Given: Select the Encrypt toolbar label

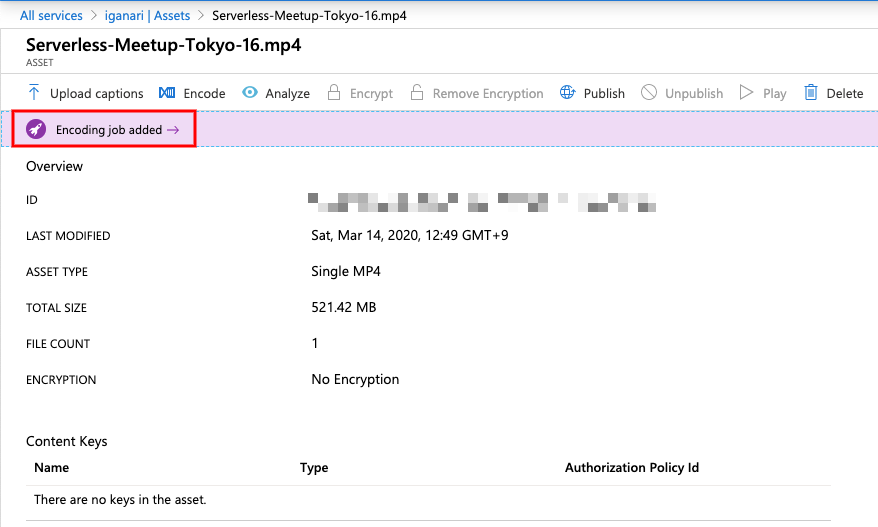Looking at the screenshot, I should pos(371,94).
